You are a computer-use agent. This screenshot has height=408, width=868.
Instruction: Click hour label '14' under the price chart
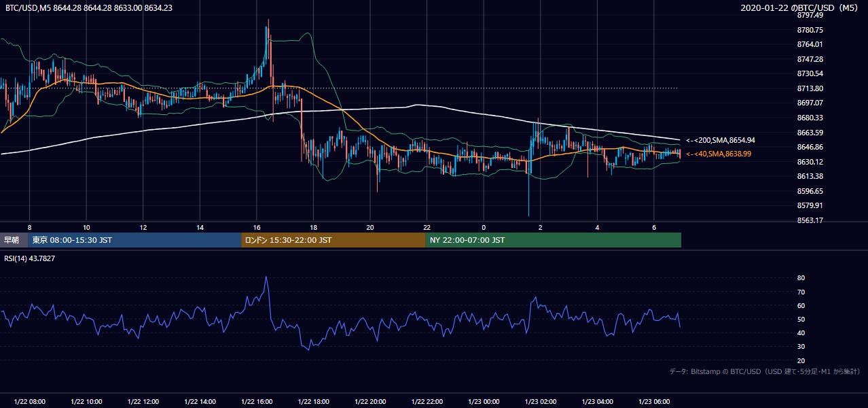200,227
